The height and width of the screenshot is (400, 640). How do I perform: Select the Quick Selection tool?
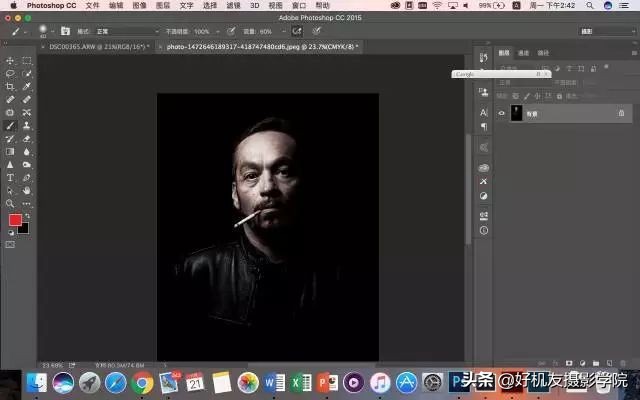(27, 73)
